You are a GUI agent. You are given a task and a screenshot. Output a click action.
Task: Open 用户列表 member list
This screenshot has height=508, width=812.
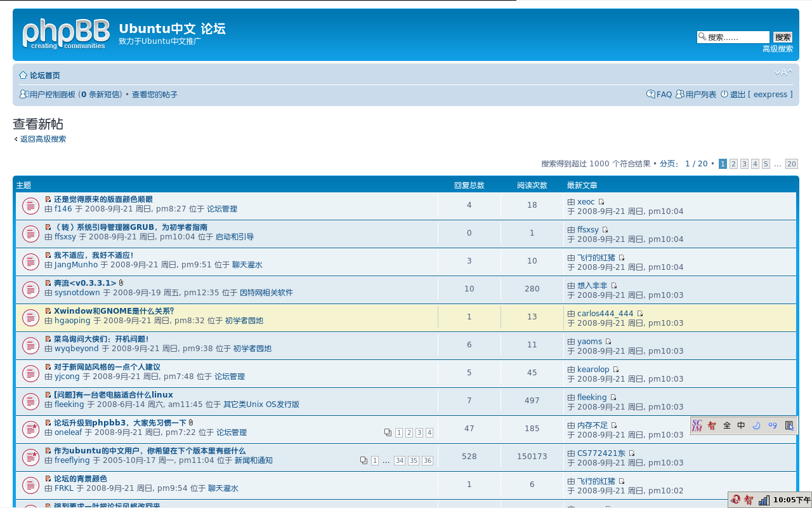[x=701, y=95]
